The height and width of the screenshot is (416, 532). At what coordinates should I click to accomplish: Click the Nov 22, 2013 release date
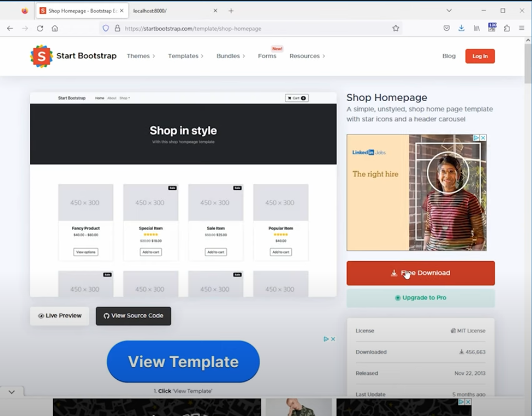(470, 373)
